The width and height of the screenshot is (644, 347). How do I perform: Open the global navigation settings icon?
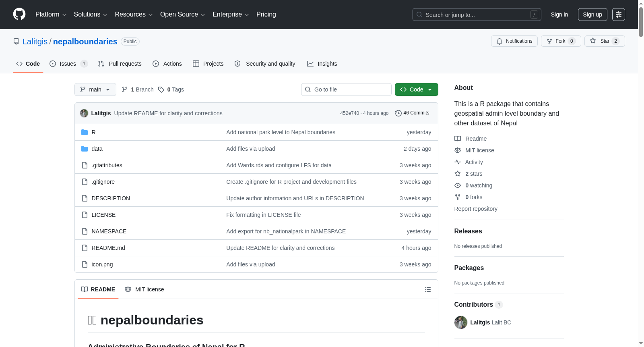pos(619,15)
